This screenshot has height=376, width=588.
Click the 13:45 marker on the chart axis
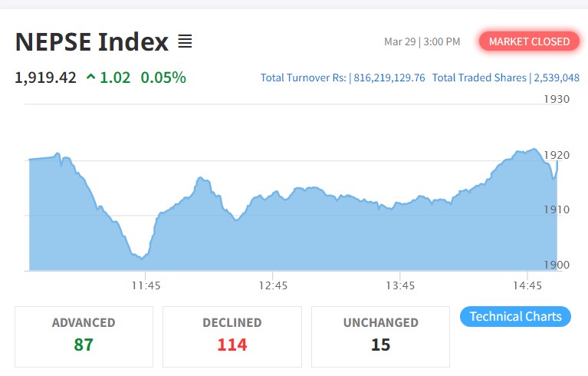click(400, 285)
